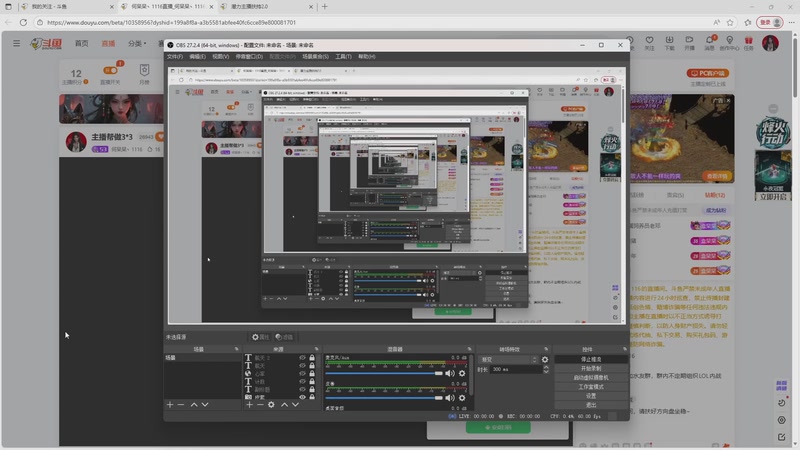Open the Douyu hamburger menu
The image size is (800, 450).
coord(16,43)
